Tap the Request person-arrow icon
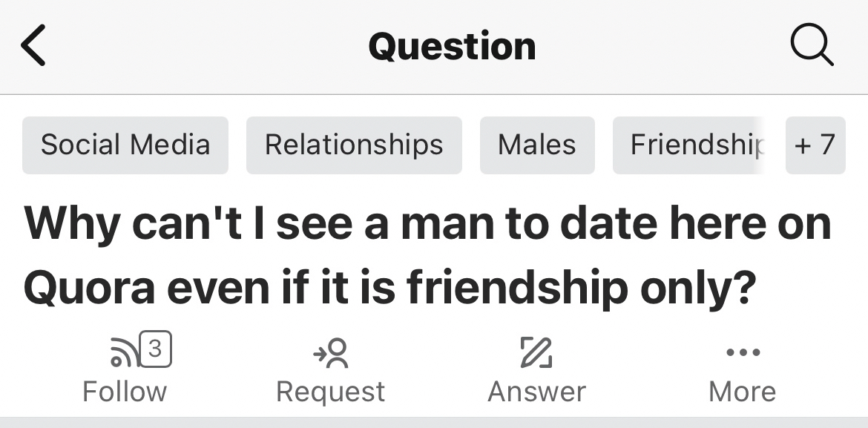 [331, 353]
